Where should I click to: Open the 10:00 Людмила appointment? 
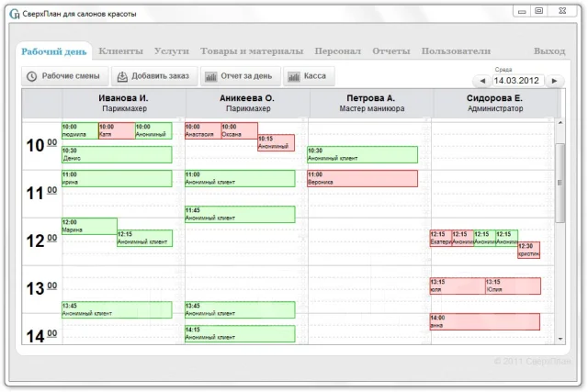[80, 130]
